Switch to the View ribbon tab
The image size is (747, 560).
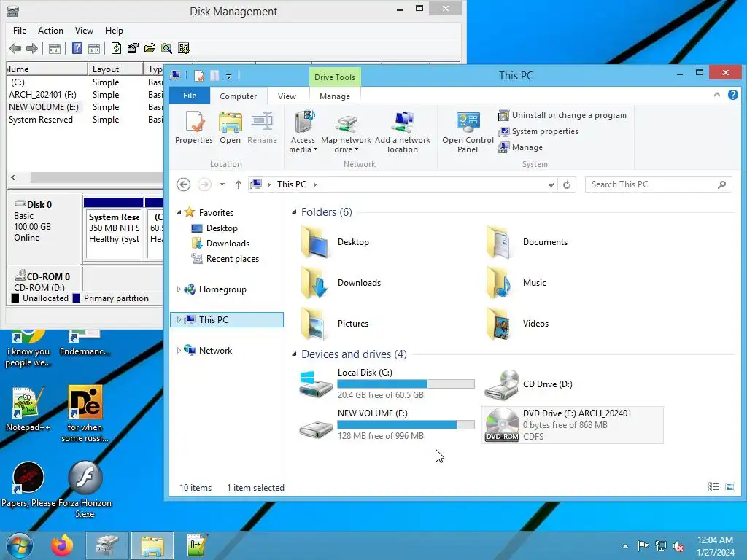coord(287,96)
